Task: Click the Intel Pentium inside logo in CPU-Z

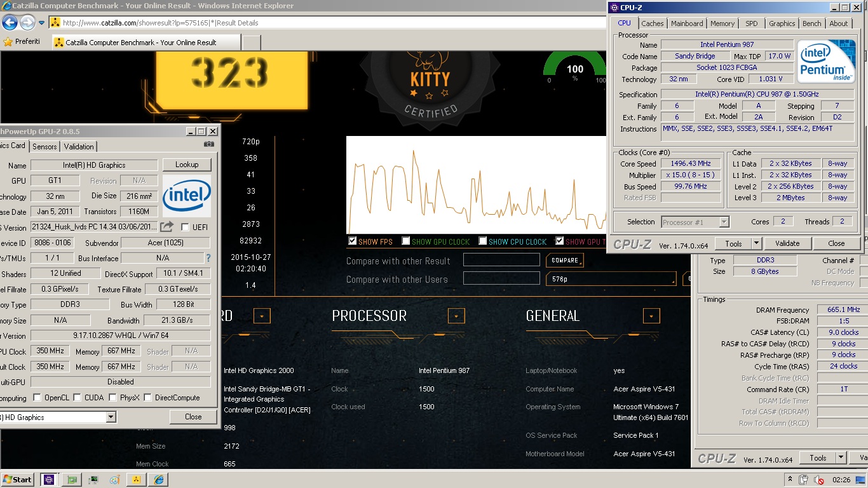Action: [827, 61]
